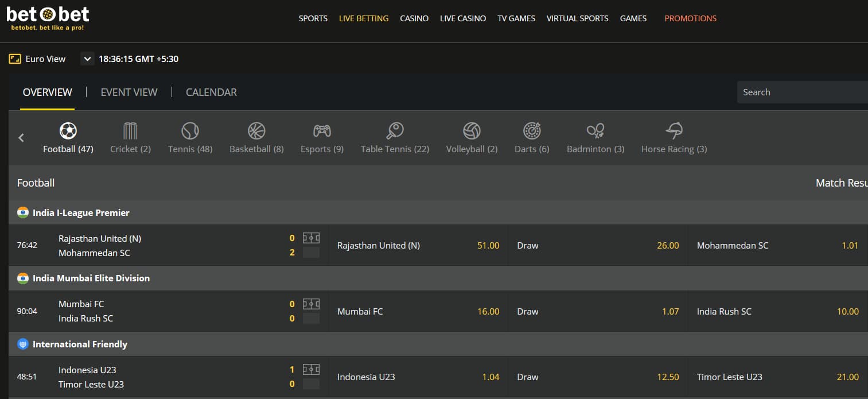Select the Esports gamepad icon
Screen dimensions: 868x399
tap(322, 131)
